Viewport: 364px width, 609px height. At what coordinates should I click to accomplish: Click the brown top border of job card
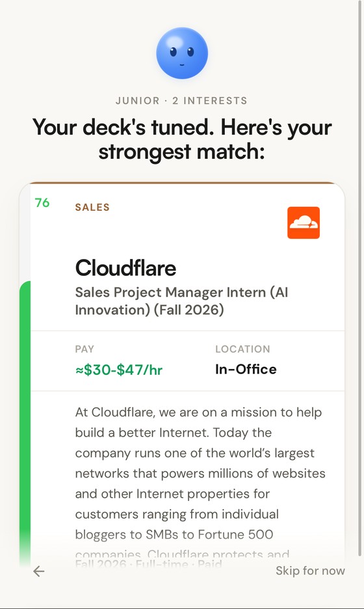click(x=182, y=183)
